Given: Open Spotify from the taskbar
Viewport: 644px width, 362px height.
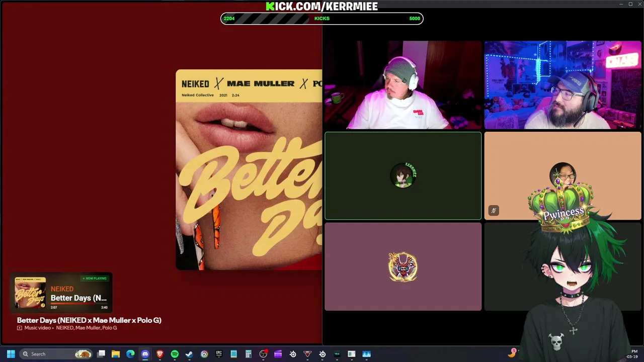Looking at the screenshot, I should coord(175,354).
